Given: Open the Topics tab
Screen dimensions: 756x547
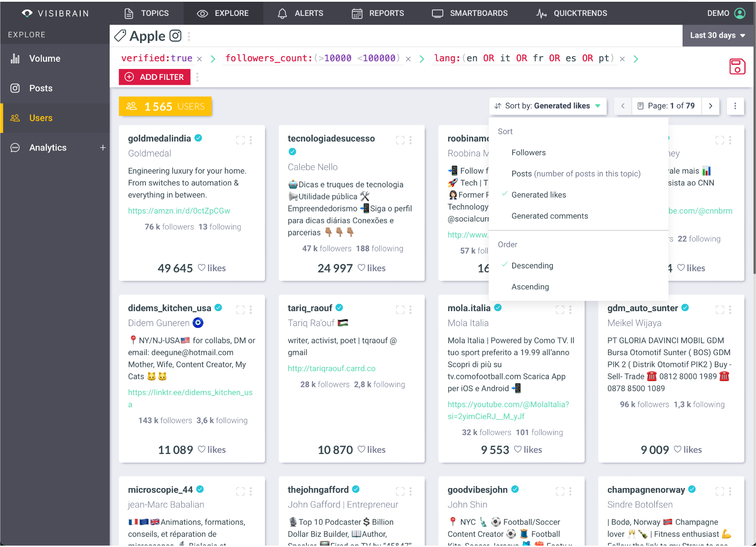Looking at the screenshot, I should point(146,13).
